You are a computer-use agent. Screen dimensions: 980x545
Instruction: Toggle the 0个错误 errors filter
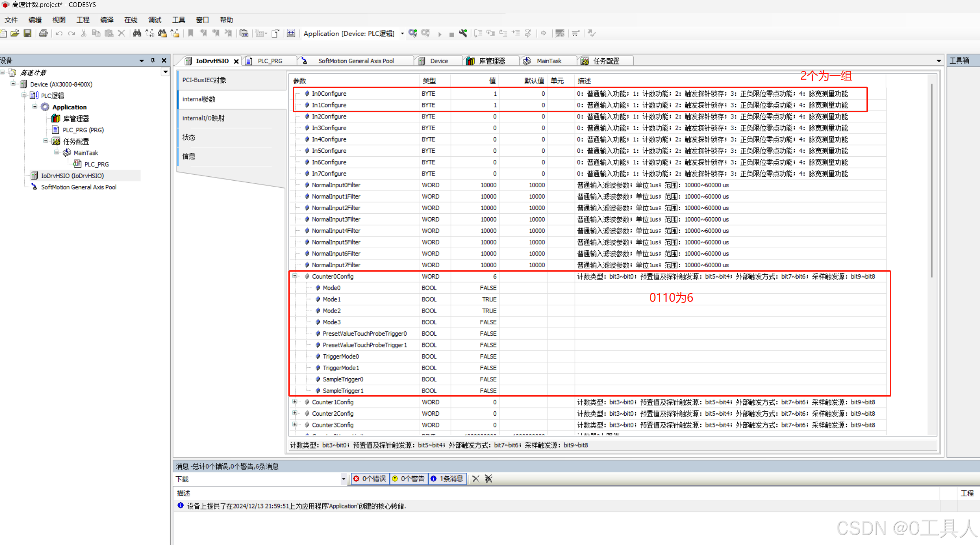coord(370,479)
